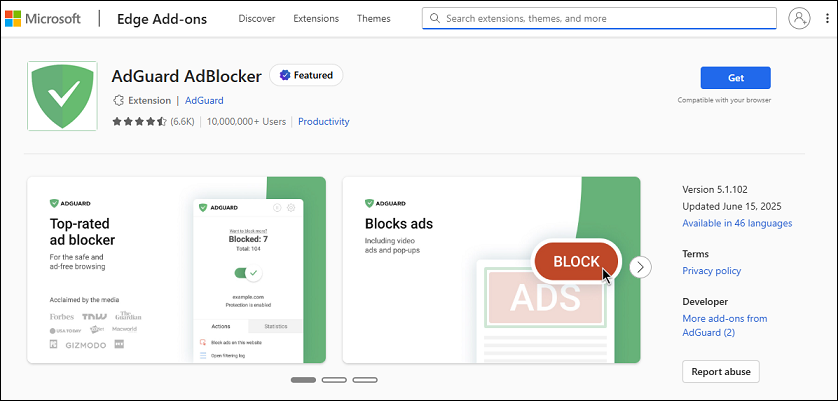This screenshot has height=401, width=838.
Task: Open the Productivity category link
Action: pyautogui.click(x=323, y=121)
